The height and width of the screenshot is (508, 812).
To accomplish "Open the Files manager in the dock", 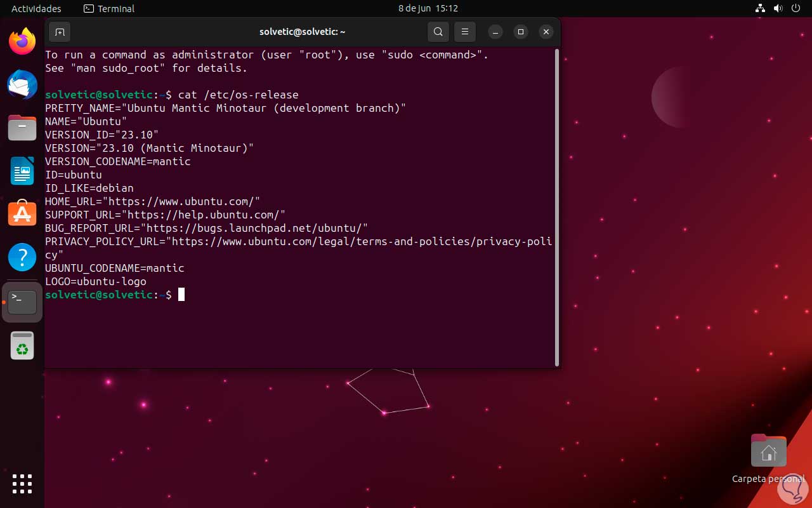I will point(22,128).
